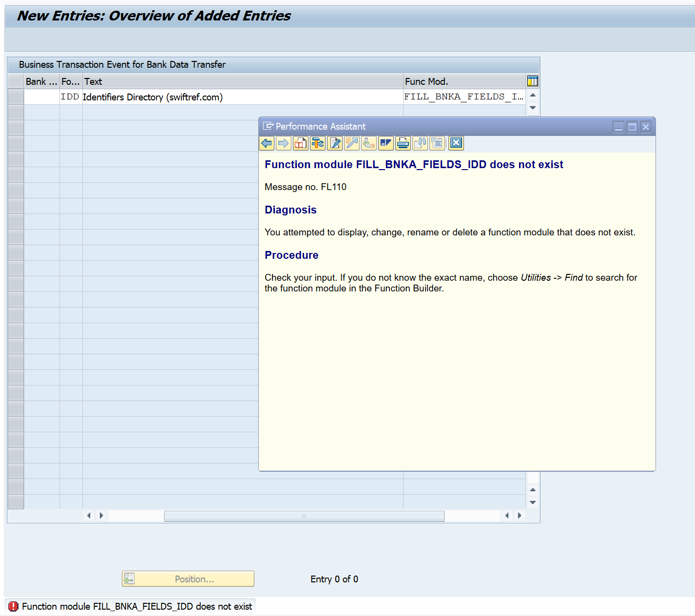Click the 'Entry 0 of 0' text

[334, 579]
